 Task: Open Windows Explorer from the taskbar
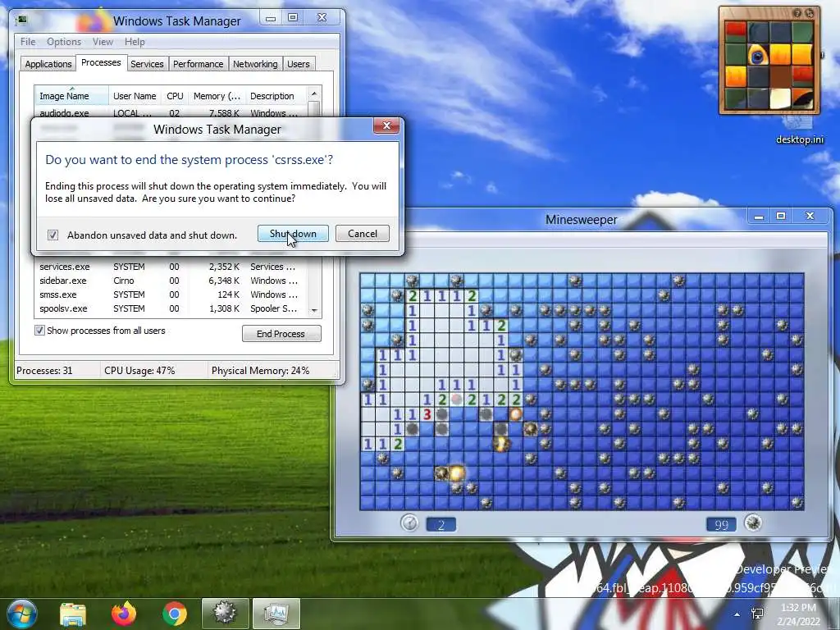point(73,614)
